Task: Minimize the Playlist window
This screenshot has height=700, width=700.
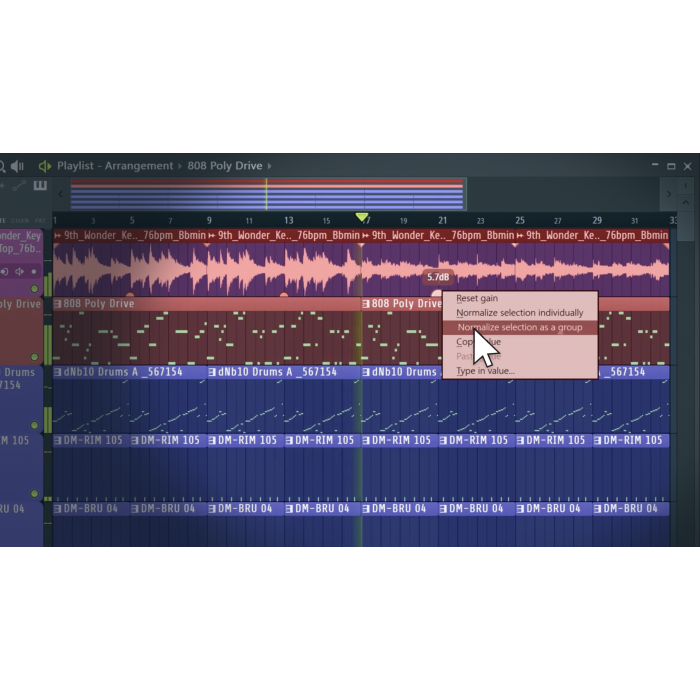Action: [x=655, y=165]
